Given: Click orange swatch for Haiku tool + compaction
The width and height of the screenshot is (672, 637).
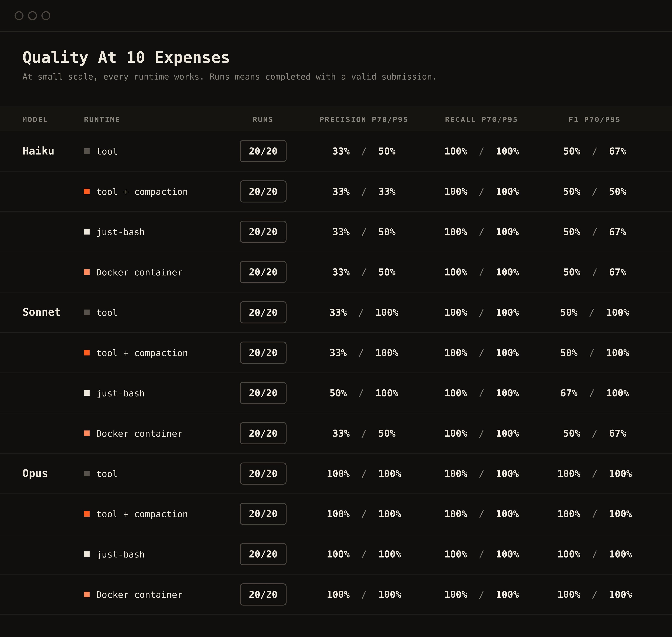Looking at the screenshot, I should [87, 192].
